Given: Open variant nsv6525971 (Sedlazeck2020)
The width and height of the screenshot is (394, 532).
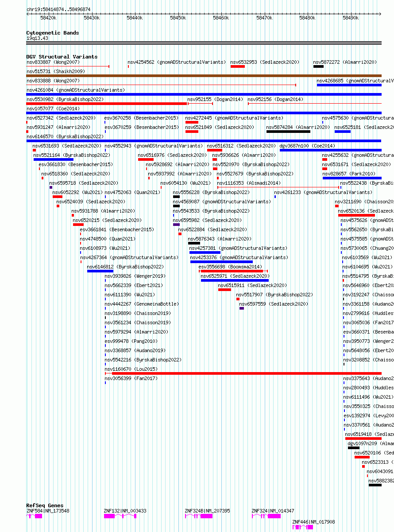Looking at the screenshot, I should point(235,276).
